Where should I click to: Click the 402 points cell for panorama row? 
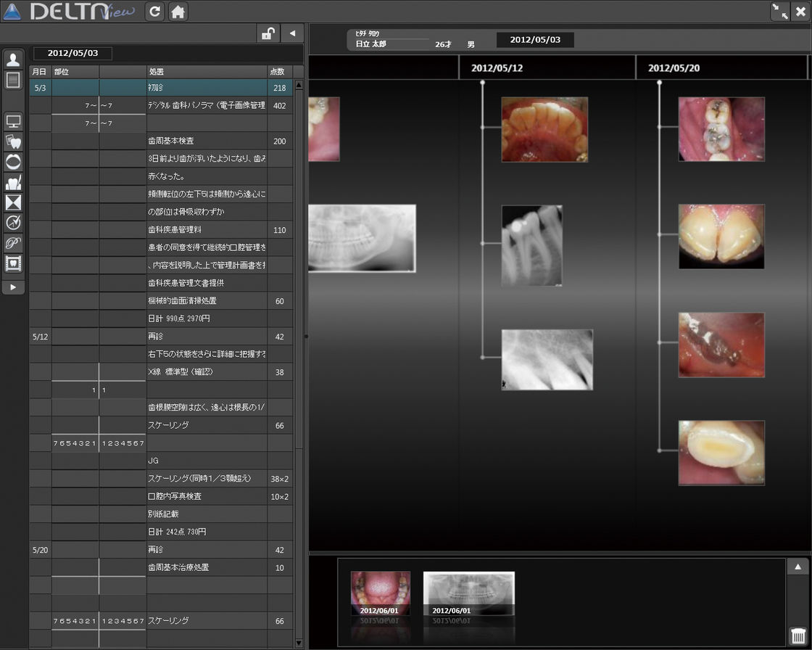click(280, 106)
